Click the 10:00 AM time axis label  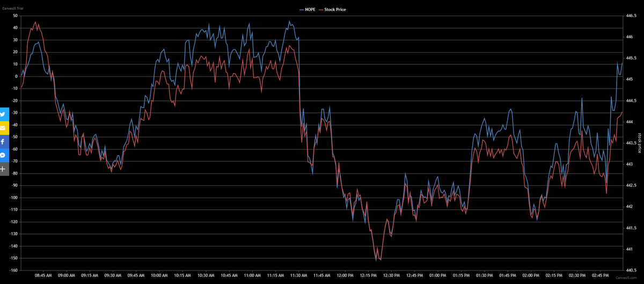pyautogui.click(x=159, y=275)
